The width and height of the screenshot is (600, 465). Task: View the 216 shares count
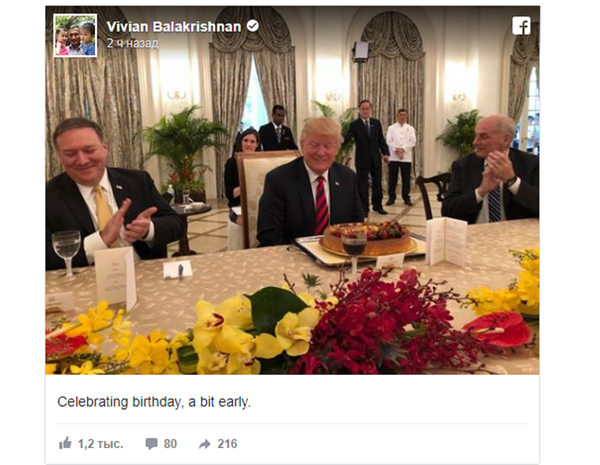227,444
